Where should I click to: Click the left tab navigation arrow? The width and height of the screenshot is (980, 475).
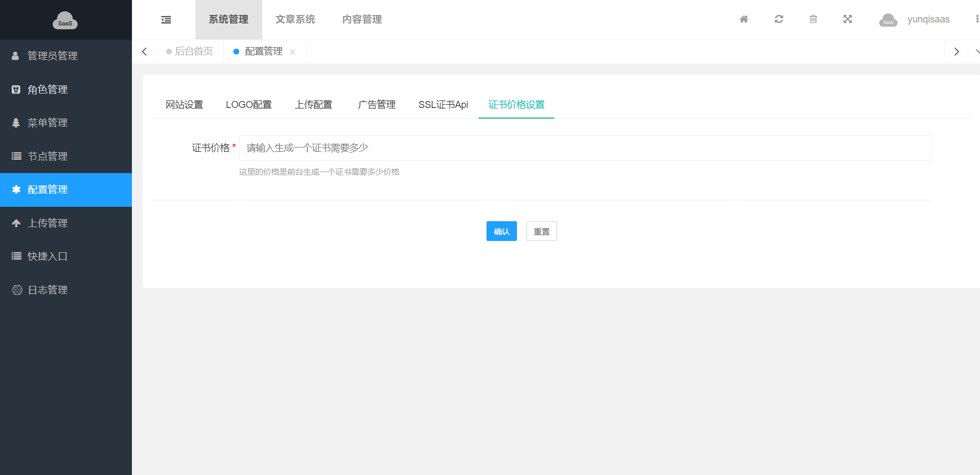144,52
